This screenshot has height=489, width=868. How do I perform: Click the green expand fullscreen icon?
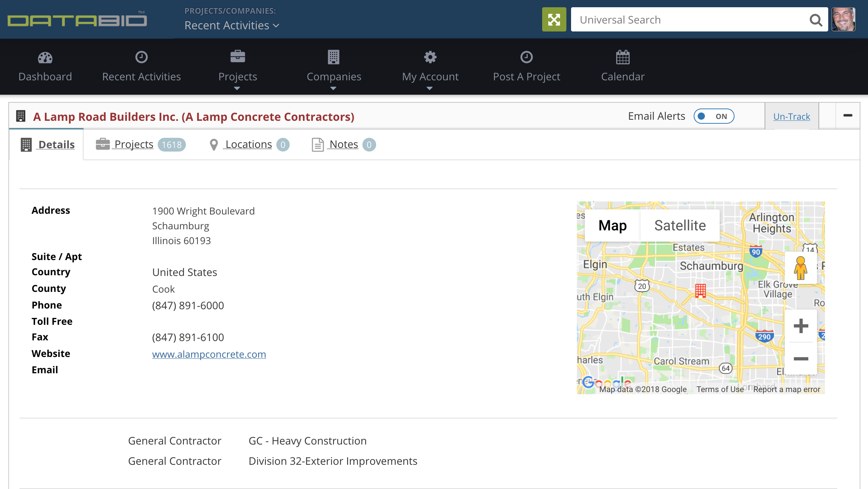554,20
